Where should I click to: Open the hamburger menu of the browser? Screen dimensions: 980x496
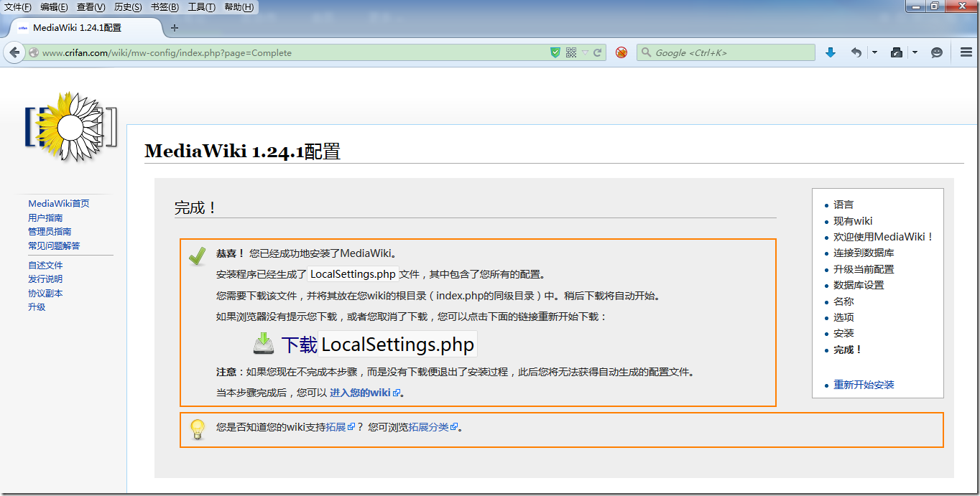pyautogui.click(x=966, y=52)
